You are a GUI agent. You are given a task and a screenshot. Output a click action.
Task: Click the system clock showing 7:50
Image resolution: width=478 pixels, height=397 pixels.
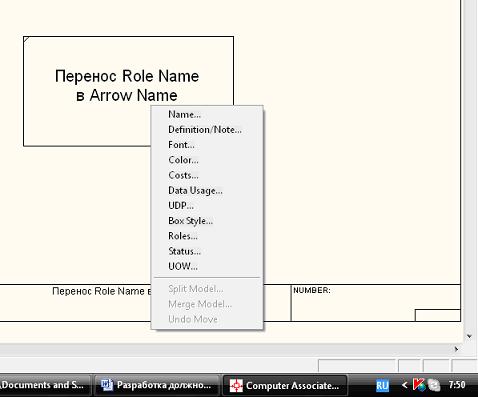(457, 385)
